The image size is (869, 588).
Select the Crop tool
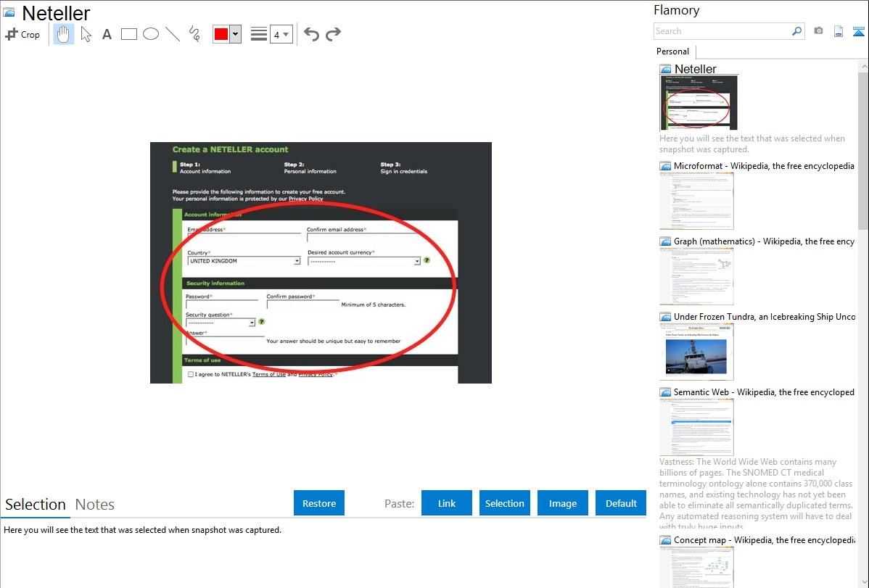click(x=22, y=34)
